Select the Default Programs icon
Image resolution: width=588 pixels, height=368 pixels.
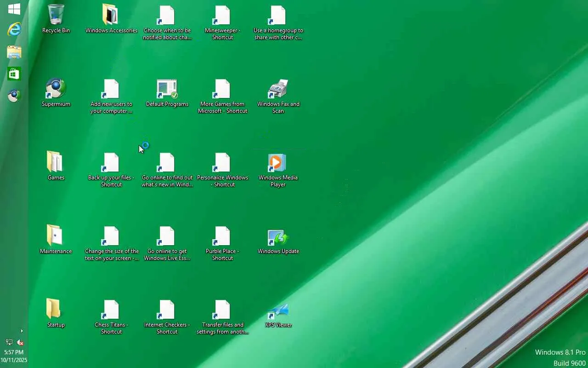click(167, 92)
